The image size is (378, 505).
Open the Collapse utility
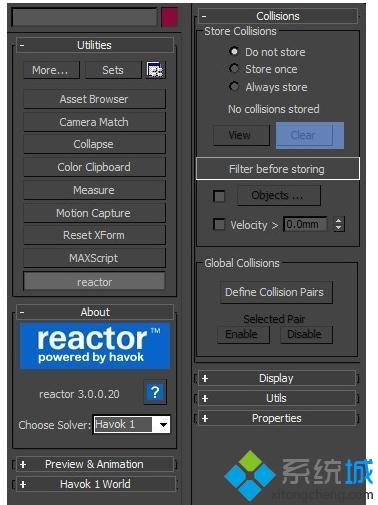click(94, 144)
